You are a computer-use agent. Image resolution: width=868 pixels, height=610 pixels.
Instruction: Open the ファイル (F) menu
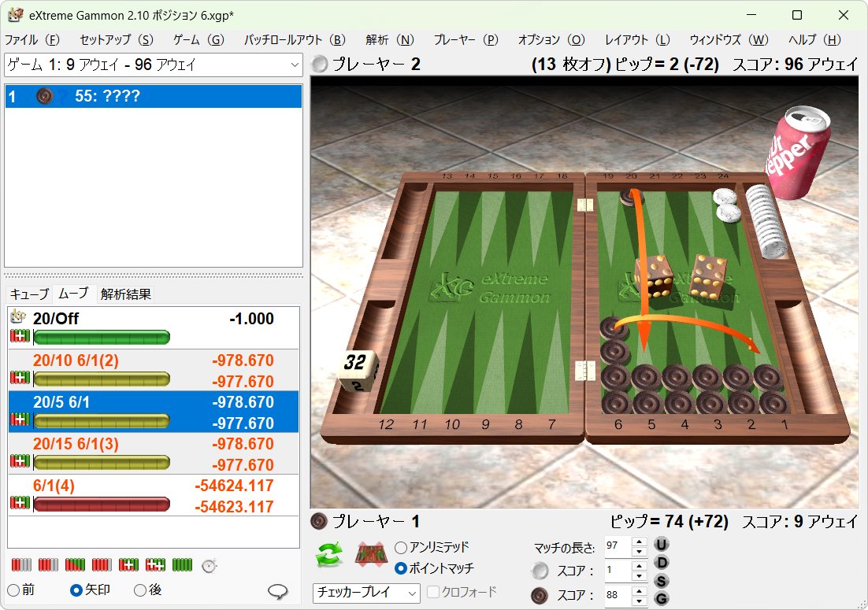(x=32, y=40)
